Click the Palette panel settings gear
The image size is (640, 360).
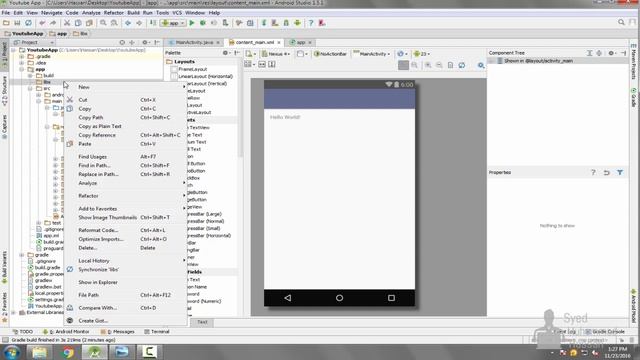[225, 53]
